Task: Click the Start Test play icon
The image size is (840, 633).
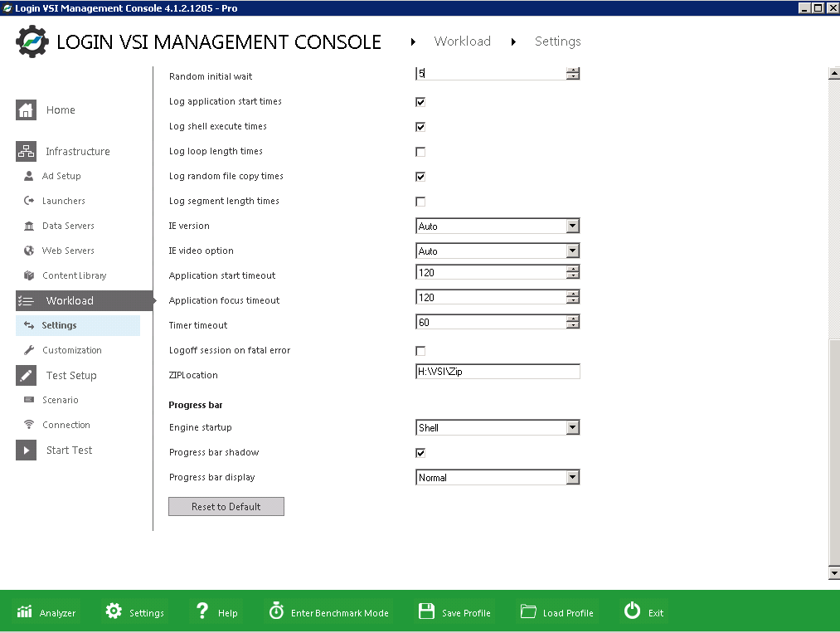Action: pos(26,450)
